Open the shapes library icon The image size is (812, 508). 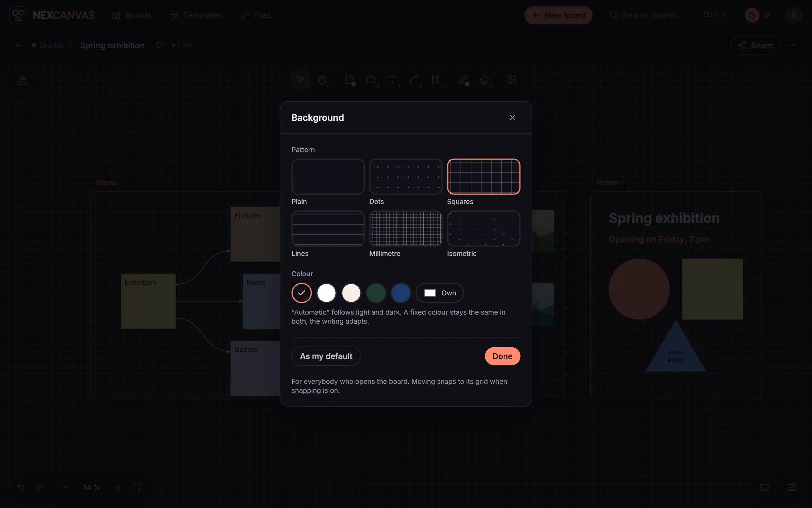pos(23,81)
